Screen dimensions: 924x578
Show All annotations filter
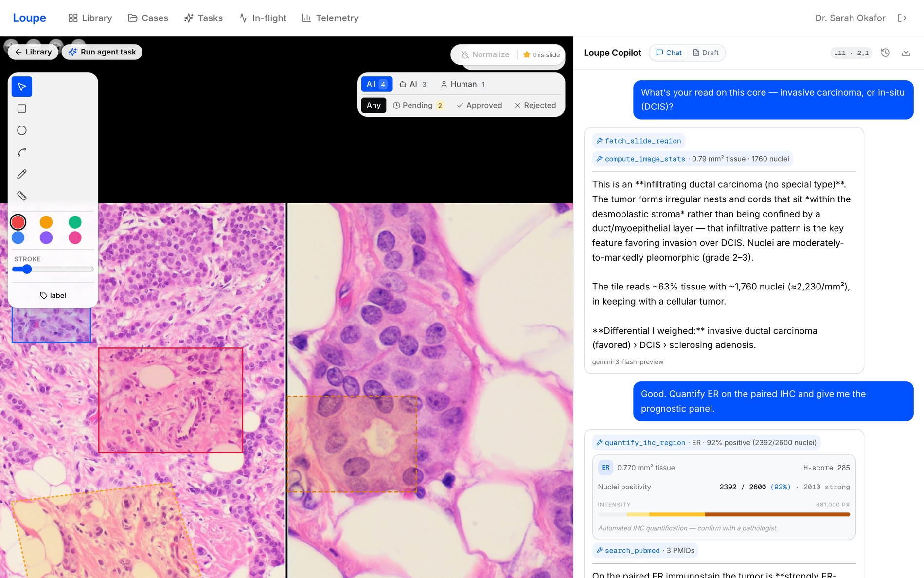[376, 84]
